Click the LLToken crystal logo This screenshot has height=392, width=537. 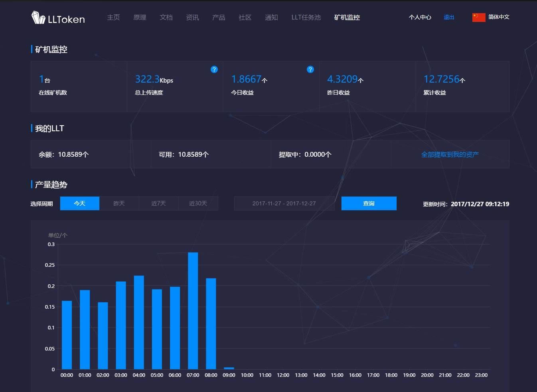[x=38, y=18]
